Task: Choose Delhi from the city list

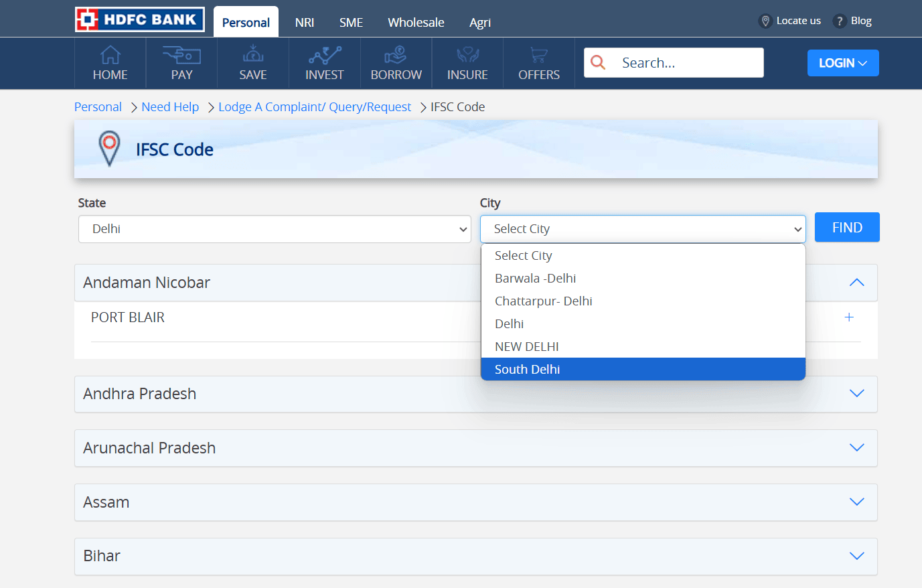Action: tap(643, 324)
